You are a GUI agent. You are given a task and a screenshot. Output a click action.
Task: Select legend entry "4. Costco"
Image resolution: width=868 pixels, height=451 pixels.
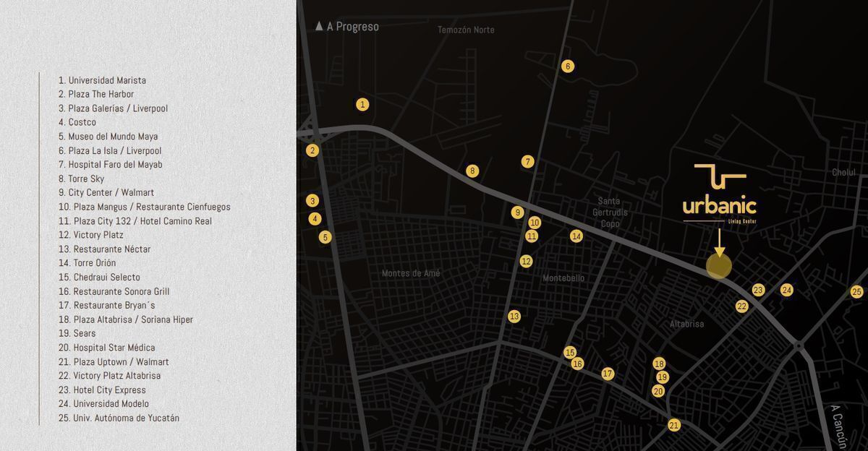pos(77,122)
